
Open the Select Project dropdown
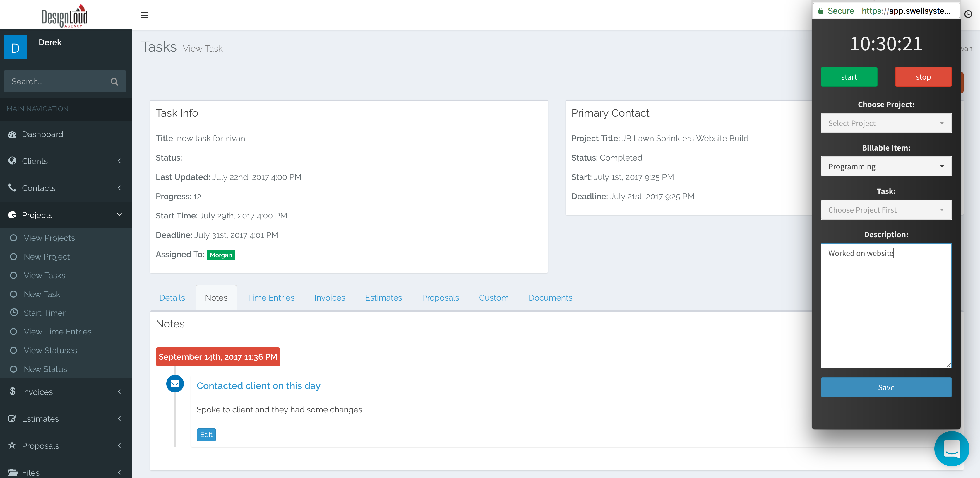(886, 123)
